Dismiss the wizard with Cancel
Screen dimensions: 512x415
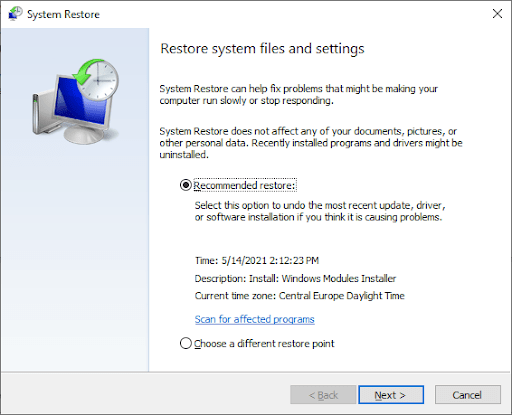pos(467,395)
